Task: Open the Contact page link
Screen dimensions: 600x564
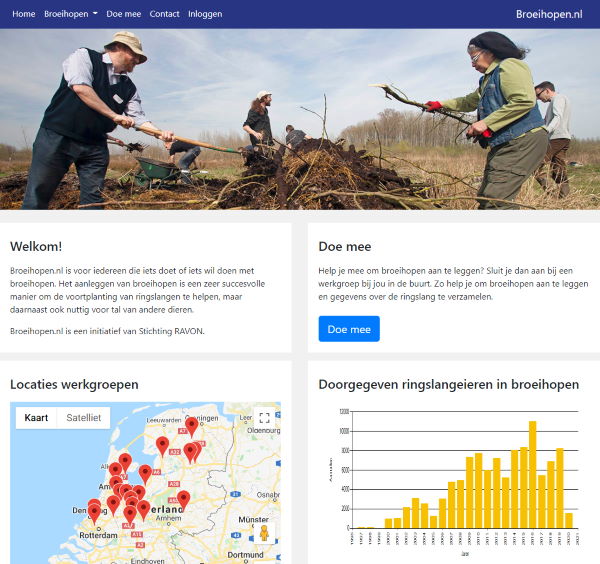Action: tap(165, 14)
